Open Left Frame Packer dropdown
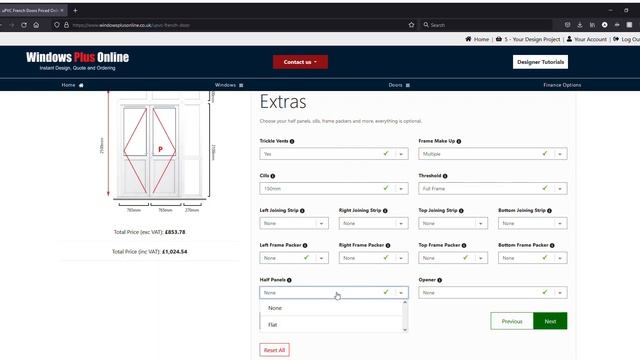Viewport: 640px width, 360px height. coord(294,258)
